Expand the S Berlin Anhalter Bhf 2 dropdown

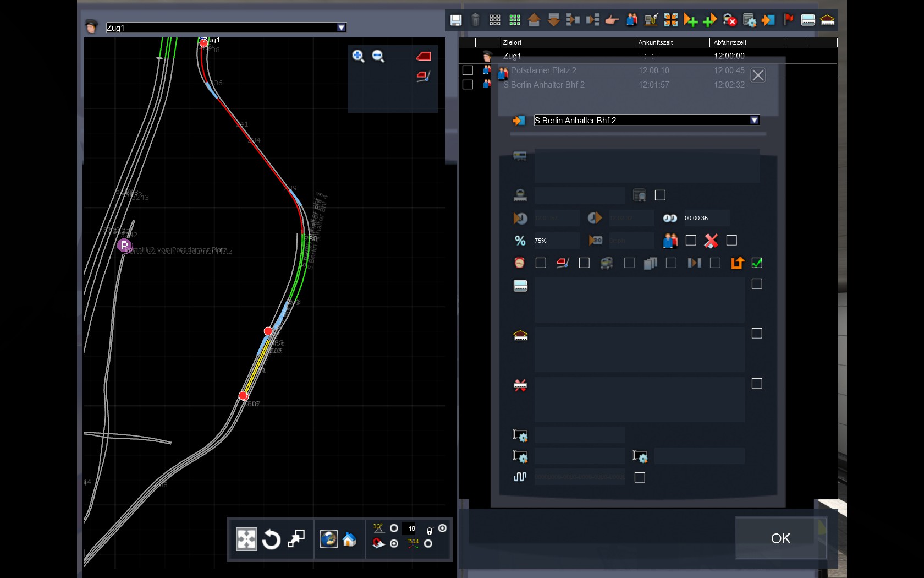(754, 121)
